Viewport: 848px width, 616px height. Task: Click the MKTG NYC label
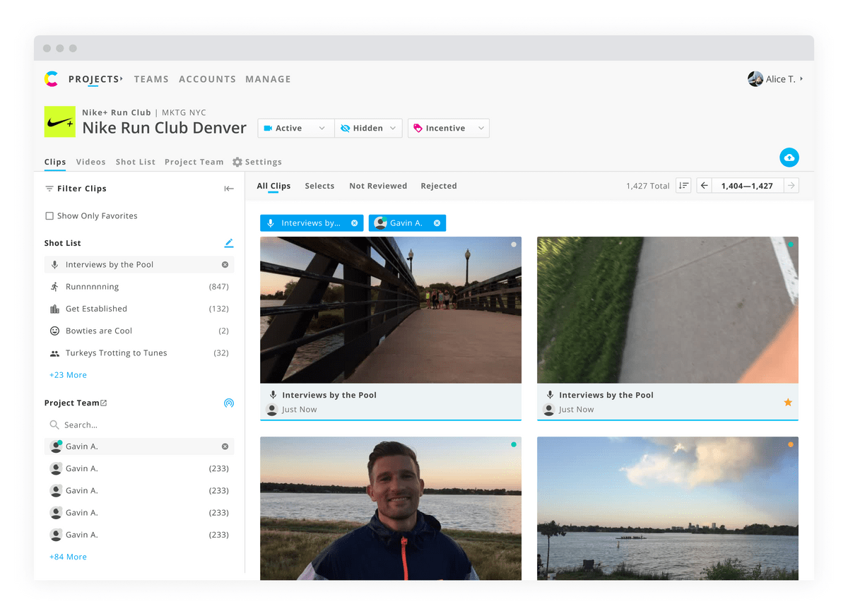pyautogui.click(x=184, y=112)
